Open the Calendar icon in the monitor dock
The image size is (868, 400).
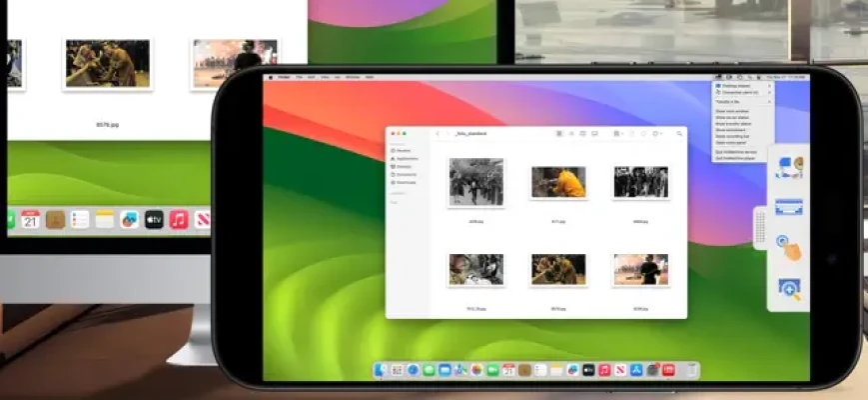(x=31, y=219)
